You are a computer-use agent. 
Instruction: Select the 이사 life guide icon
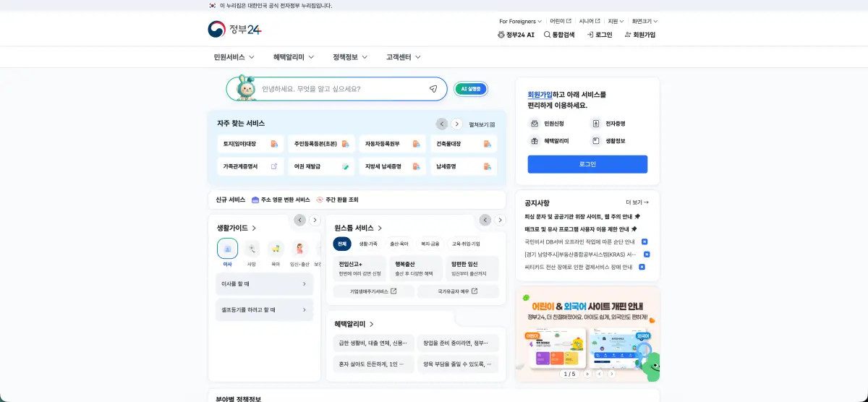(x=227, y=249)
